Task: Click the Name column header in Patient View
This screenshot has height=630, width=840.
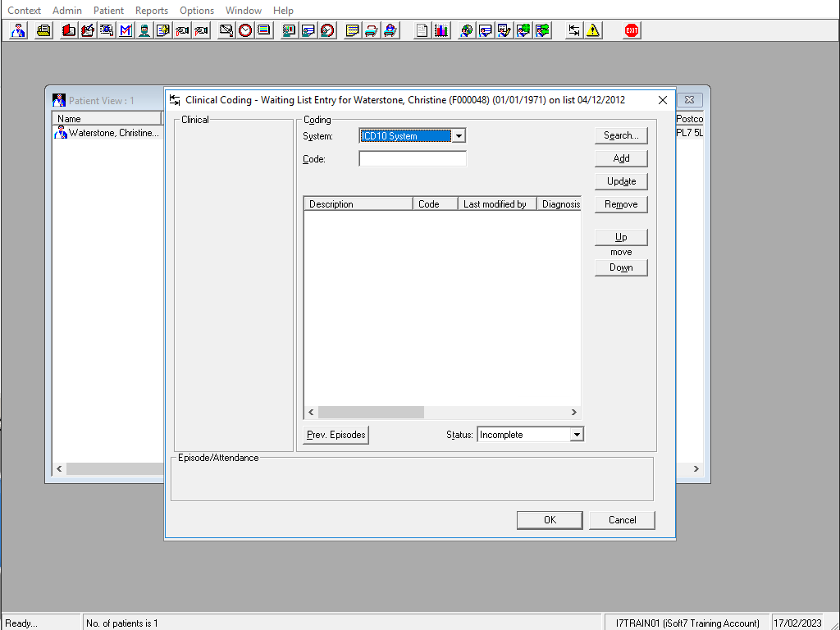Action: [107, 119]
